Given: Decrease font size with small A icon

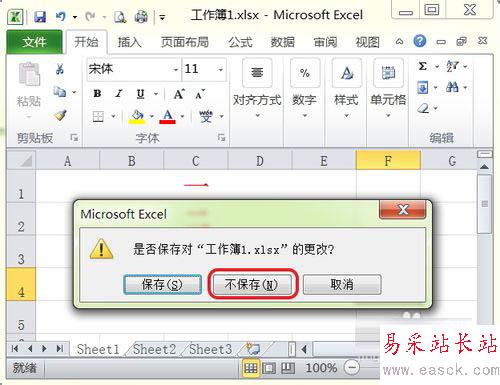Looking at the screenshot, I should (x=199, y=95).
